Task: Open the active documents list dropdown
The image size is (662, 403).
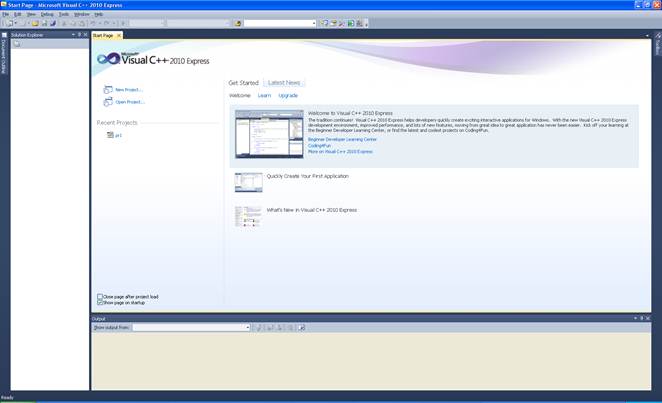Action: click(647, 36)
